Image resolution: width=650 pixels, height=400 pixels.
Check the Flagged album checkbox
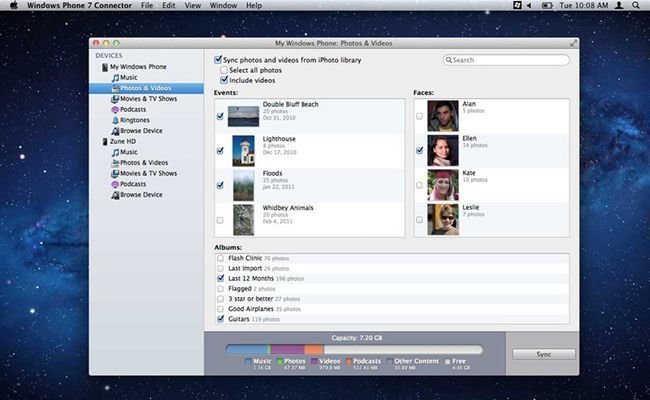click(x=221, y=289)
